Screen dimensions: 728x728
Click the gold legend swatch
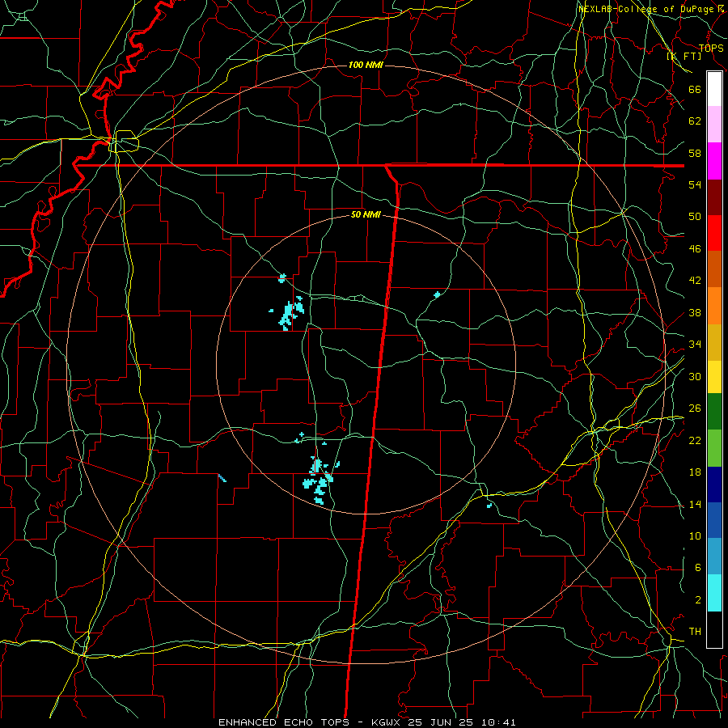714,342
